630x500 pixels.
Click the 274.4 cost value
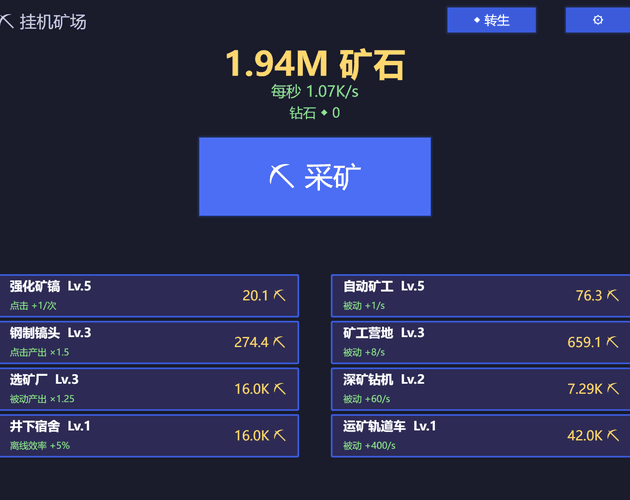point(251,342)
